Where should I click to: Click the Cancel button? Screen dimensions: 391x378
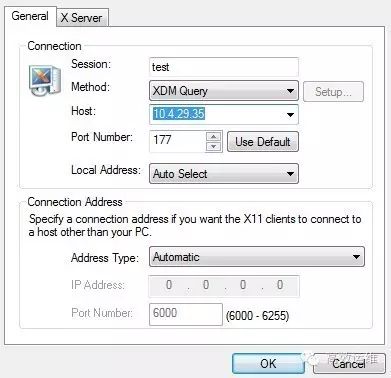(349, 363)
